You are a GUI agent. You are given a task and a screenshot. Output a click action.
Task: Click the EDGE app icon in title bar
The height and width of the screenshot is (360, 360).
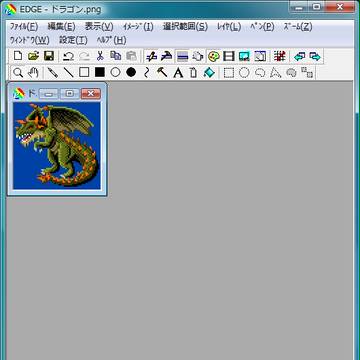(x=10, y=9)
